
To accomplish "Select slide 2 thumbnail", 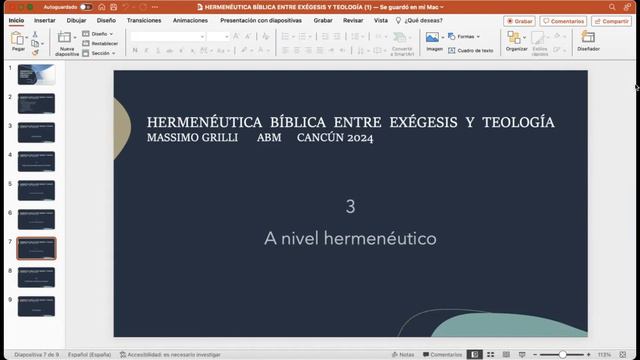I will [x=36, y=104].
